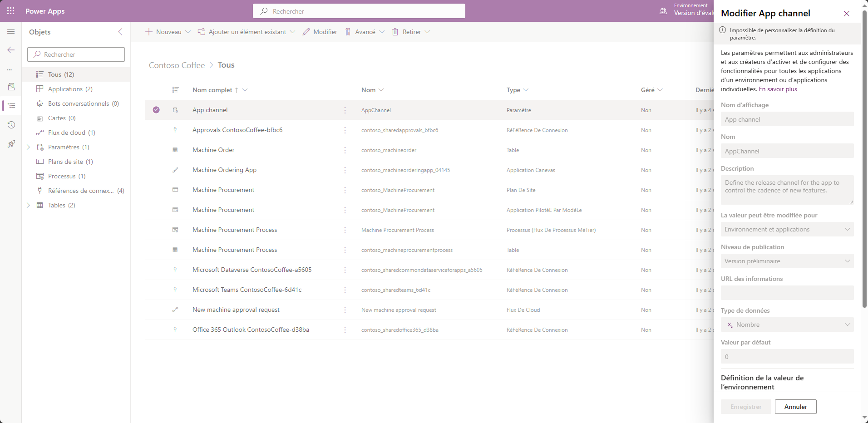Open more options for Machine Ordering App row
The height and width of the screenshot is (423, 868).
pyautogui.click(x=345, y=170)
